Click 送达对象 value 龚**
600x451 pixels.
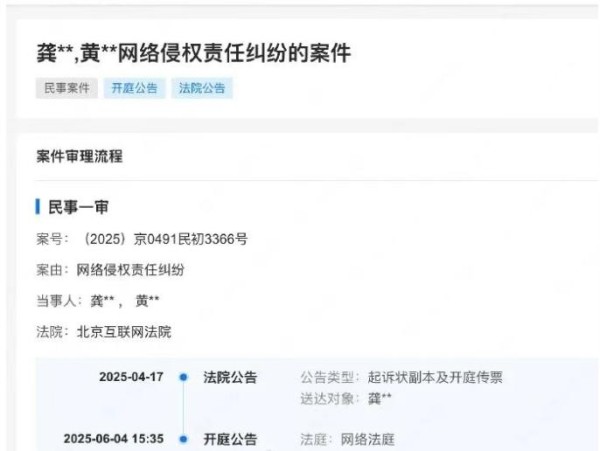(380, 399)
